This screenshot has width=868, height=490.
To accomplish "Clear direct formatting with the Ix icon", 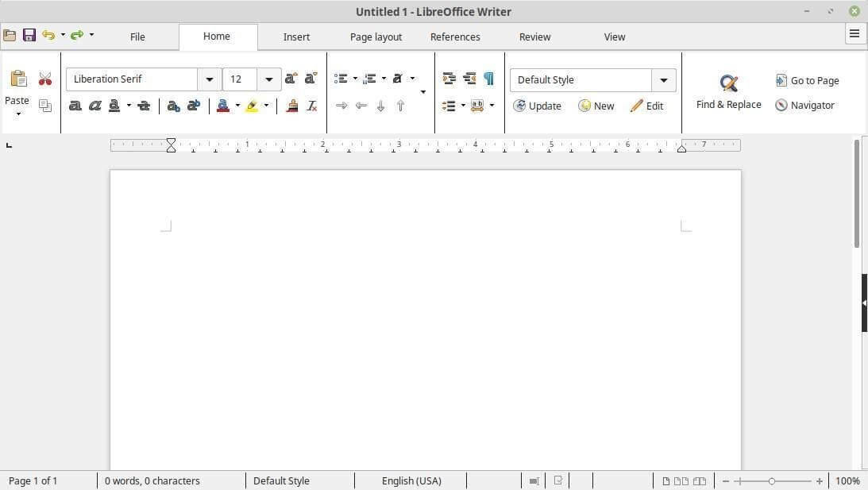I will (x=311, y=106).
